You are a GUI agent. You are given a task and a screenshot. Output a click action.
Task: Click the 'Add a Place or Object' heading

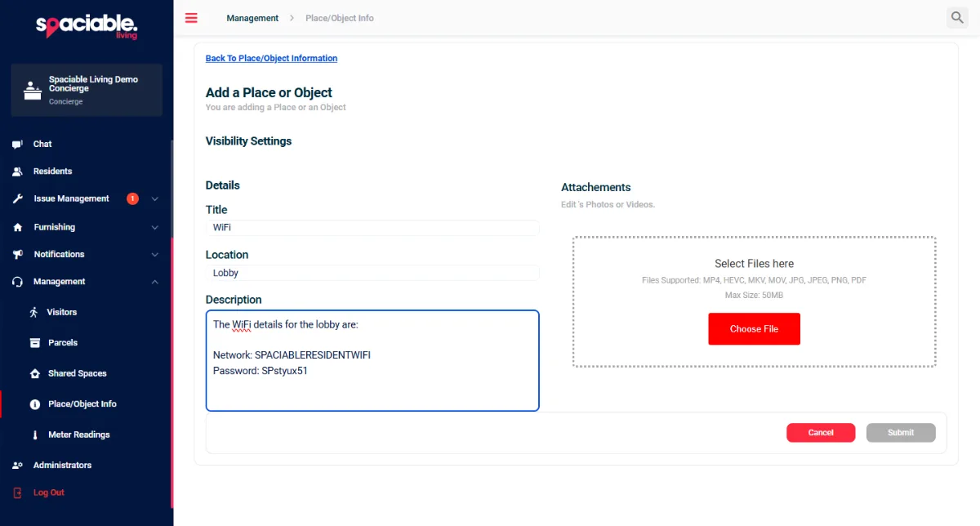pyautogui.click(x=269, y=92)
